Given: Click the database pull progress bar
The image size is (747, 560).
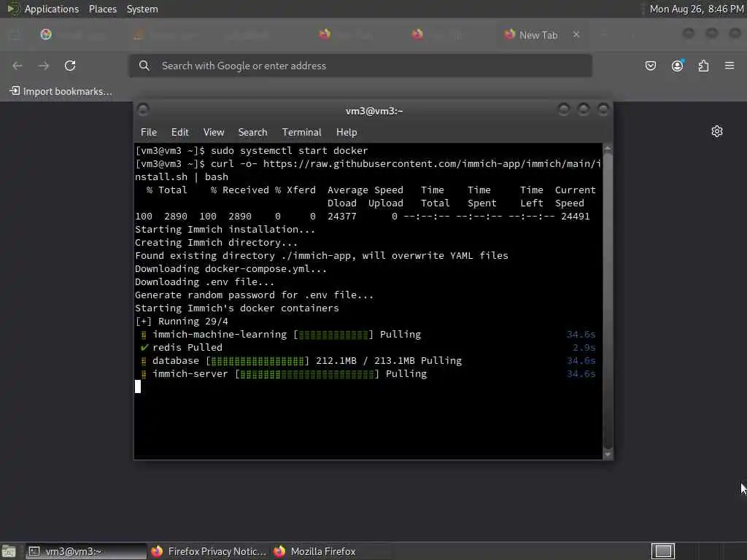Looking at the screenshot, I should point(258,361).
